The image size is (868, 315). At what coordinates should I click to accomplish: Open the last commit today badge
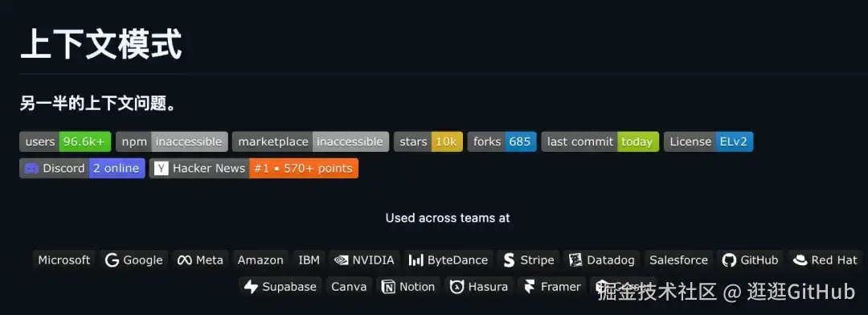(x=600, y=141)
